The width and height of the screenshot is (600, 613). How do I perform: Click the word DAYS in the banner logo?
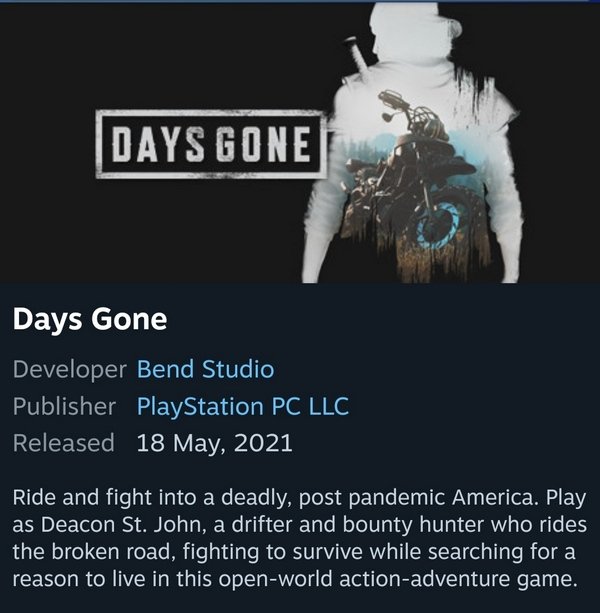(x=158, y=144)
